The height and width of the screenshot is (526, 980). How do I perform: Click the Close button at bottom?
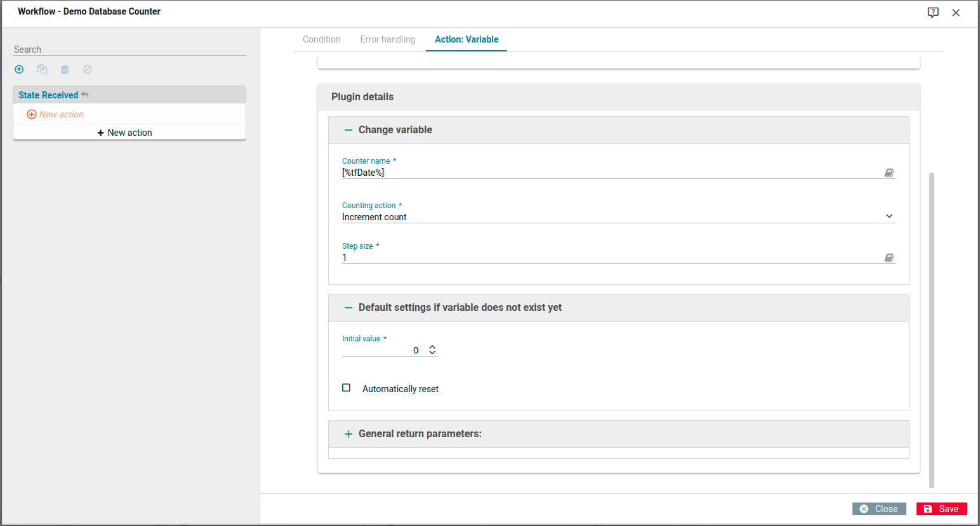(878, 509)
